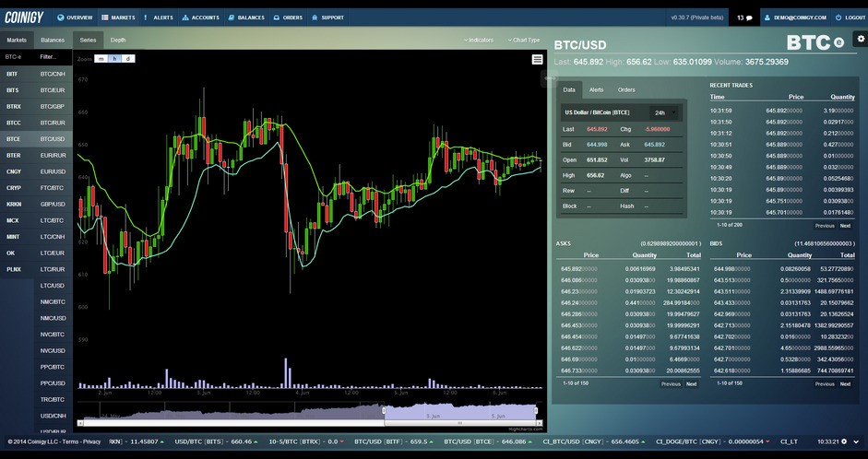The image size is (868, 459).
Task: Open the Privacy link in footer
Action: coord(92,441)
